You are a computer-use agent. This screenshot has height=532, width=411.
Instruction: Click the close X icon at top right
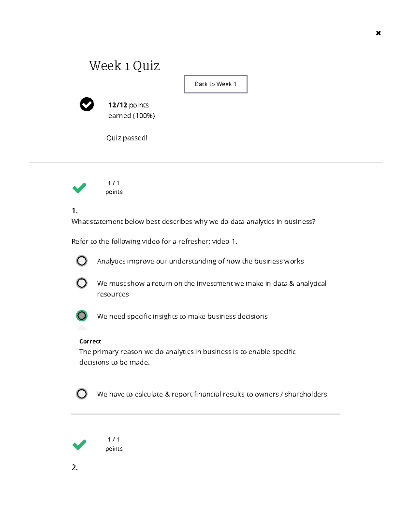(x=378, y=33)
